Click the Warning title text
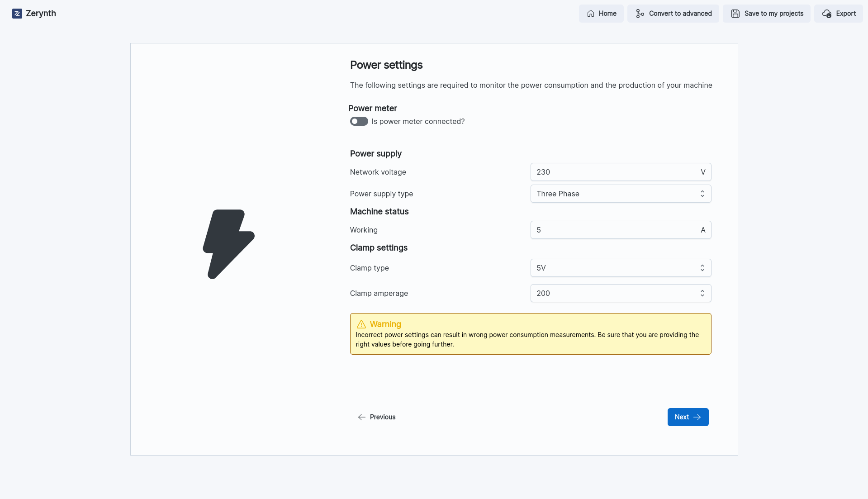 (385, 324)
